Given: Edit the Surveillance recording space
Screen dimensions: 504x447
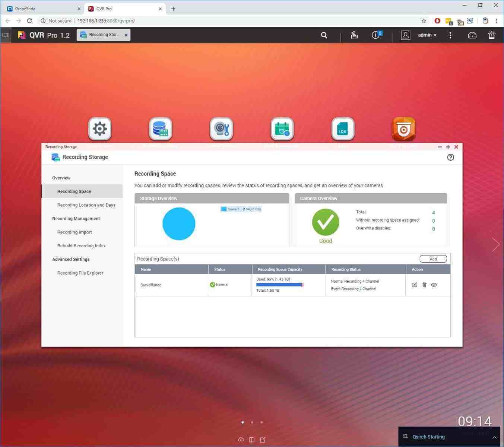Looking at the screenshot, I should 415,285.
